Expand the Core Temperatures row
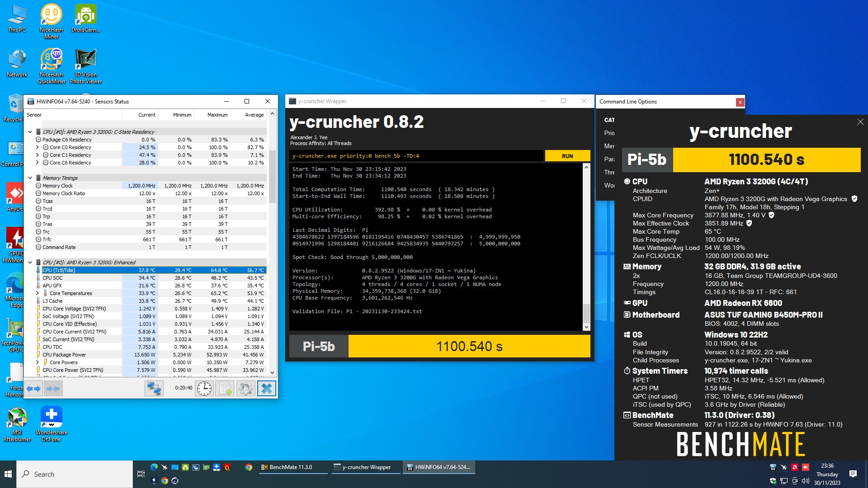The width and height of the screenshot is (868, 488). tap(38, 293)
